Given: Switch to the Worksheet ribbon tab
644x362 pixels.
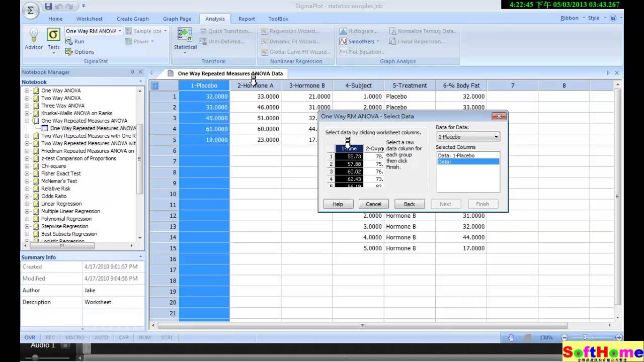Looking at the screenshot, I should coord(89,19).
